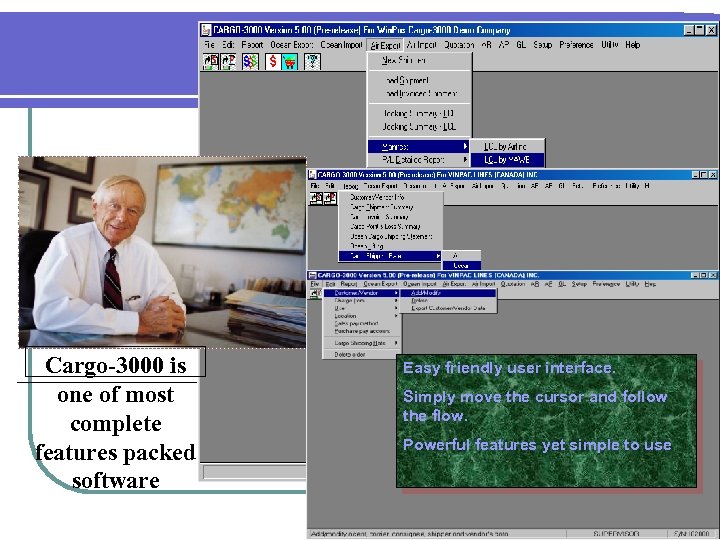Select Delete in Customer/Vendor submenu
Viewport: 720px width, 540px height.
click(449, 300)
